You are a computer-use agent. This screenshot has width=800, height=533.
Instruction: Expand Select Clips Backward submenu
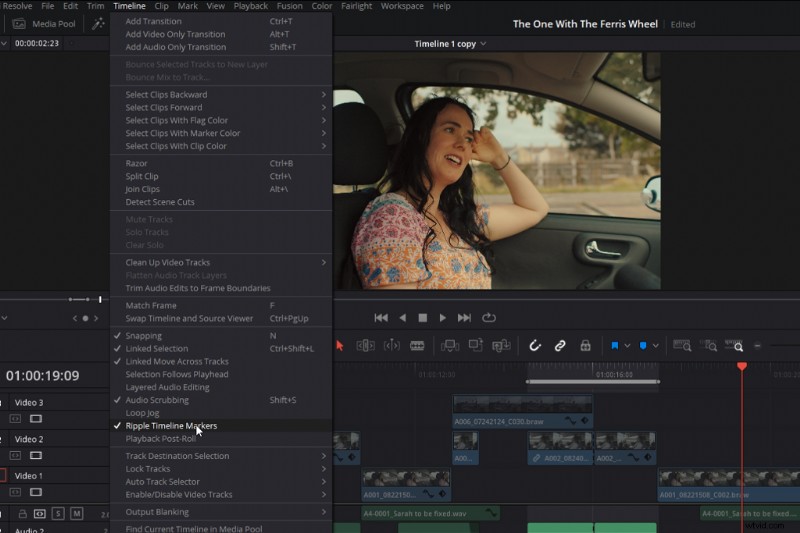pyautogui.click(x=221, y=94)
